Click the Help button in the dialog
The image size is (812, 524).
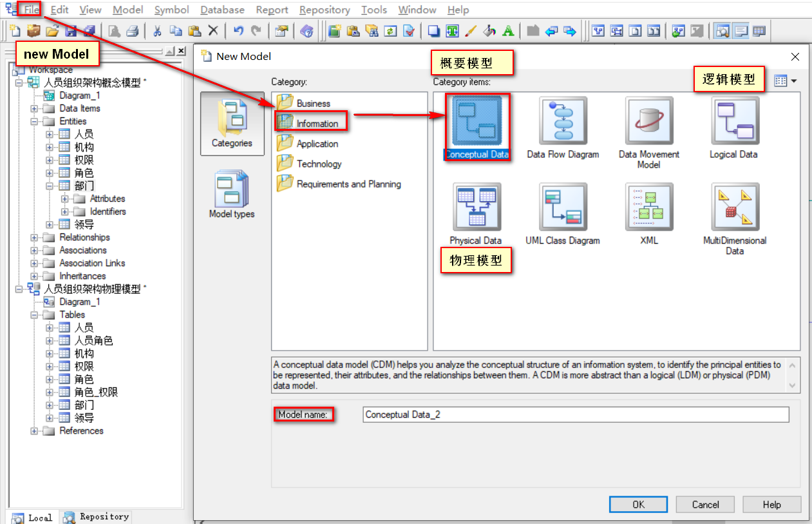click(x=771, y=504)
